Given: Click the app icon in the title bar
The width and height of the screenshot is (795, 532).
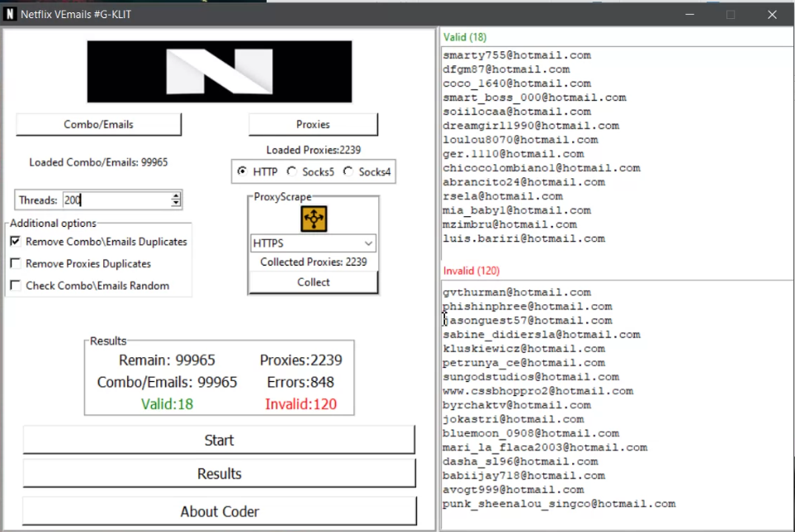Looking at the screenshot, I should [x=10, y=14].
